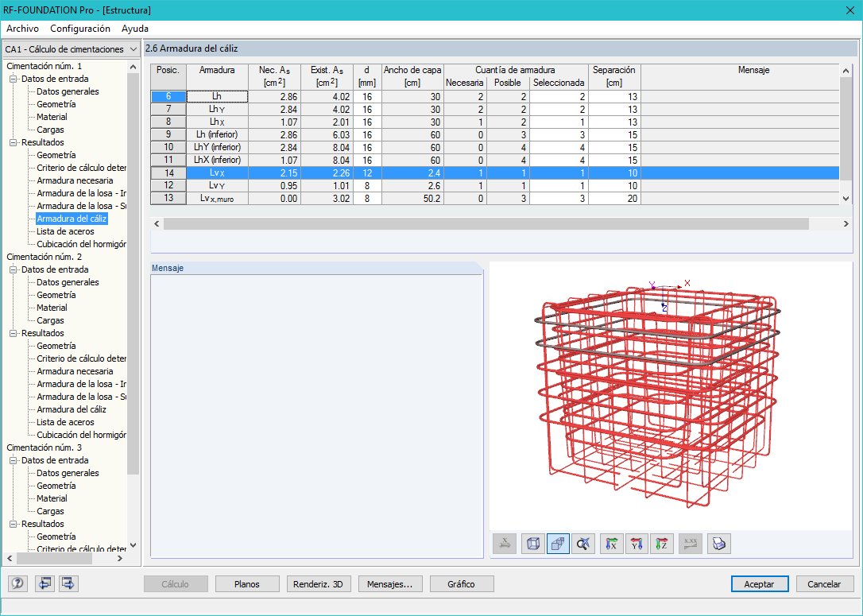Go to next window with right arrow icon

[68, 583]
